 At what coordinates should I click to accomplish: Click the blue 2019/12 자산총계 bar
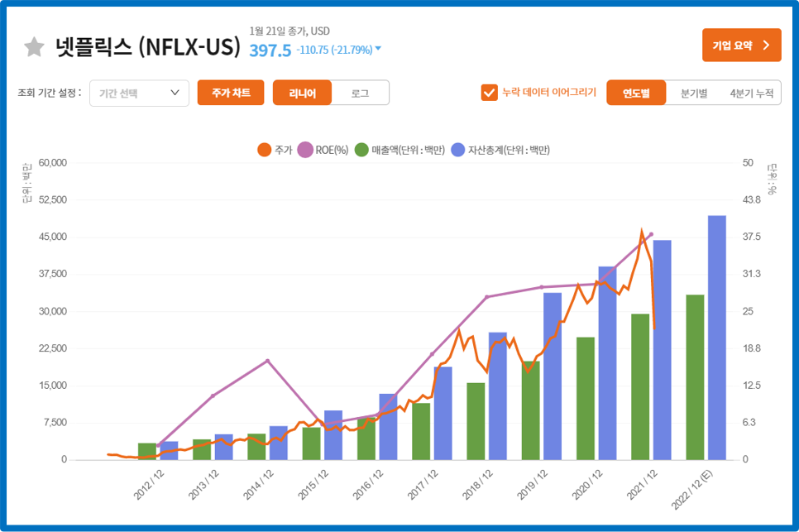(553, 376)
